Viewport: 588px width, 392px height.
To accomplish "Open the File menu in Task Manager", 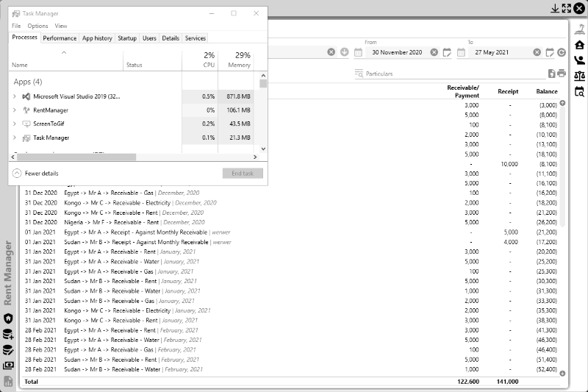I will (x=16, y=26).
